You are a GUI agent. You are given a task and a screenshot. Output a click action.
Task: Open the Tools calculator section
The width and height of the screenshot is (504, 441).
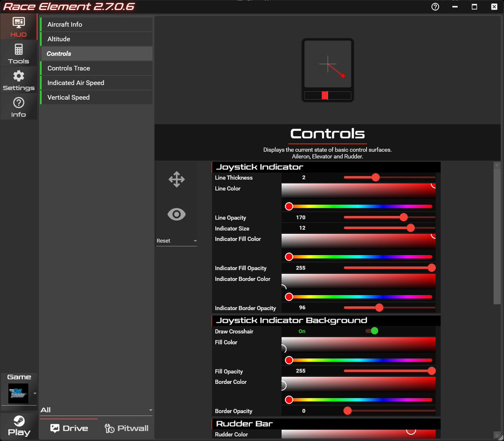(18, 54)
